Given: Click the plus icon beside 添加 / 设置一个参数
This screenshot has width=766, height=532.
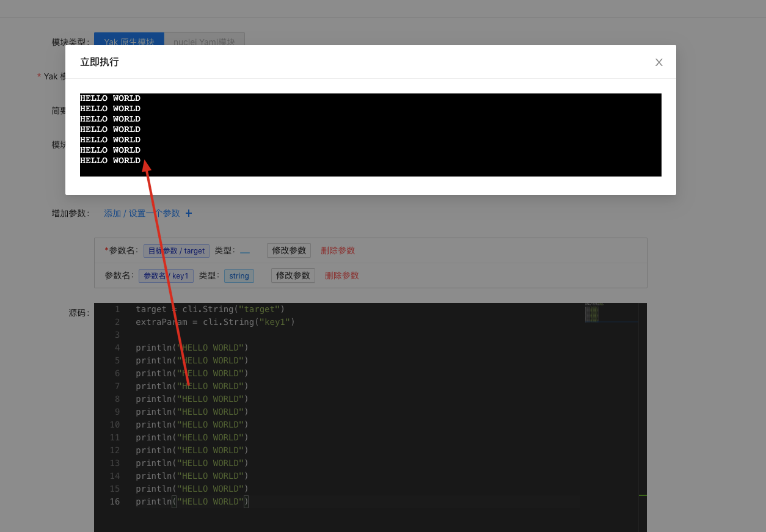Looking at the screenshot, I should pos(189,213).
